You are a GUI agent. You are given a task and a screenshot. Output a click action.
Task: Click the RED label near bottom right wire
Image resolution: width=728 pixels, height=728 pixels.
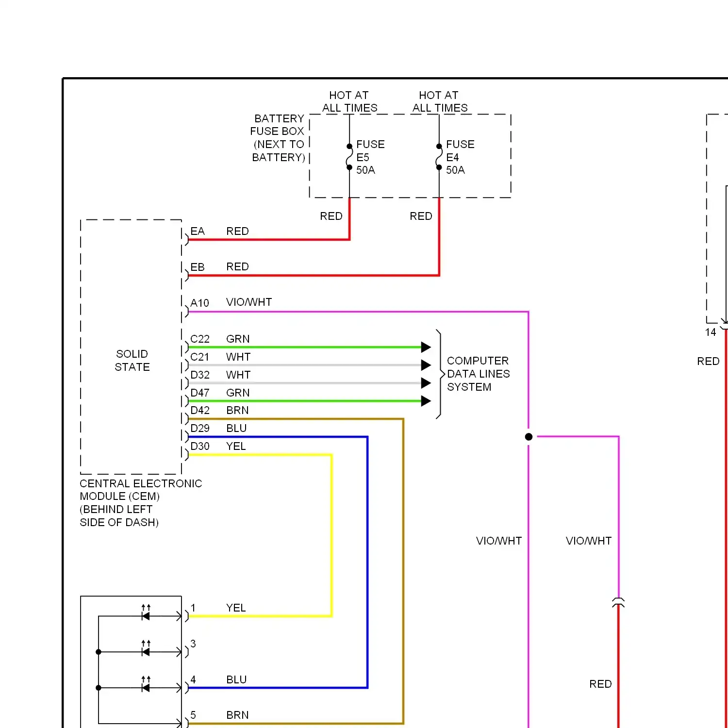pyautogui.click(x=600, y=684)
